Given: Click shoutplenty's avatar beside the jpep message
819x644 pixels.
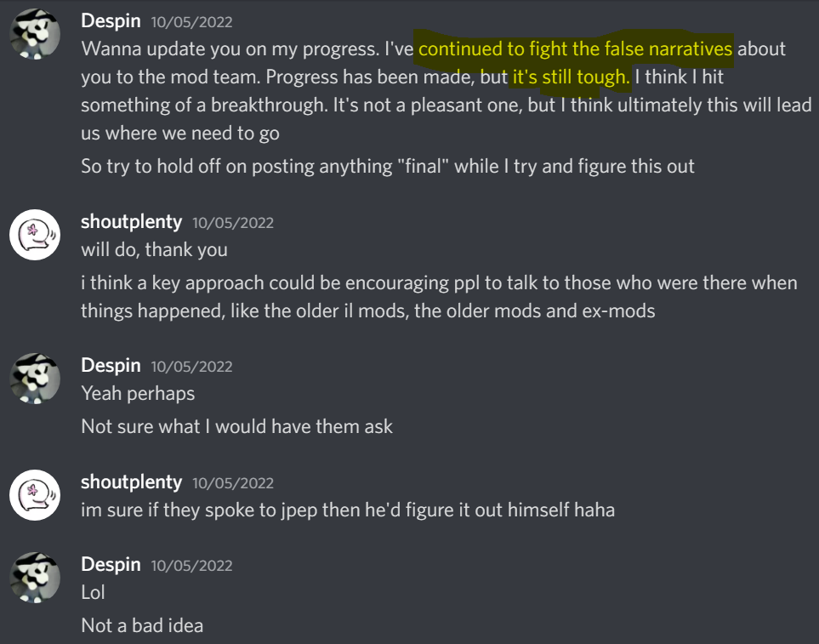Looking at the screenshot, I should (34, 495).
